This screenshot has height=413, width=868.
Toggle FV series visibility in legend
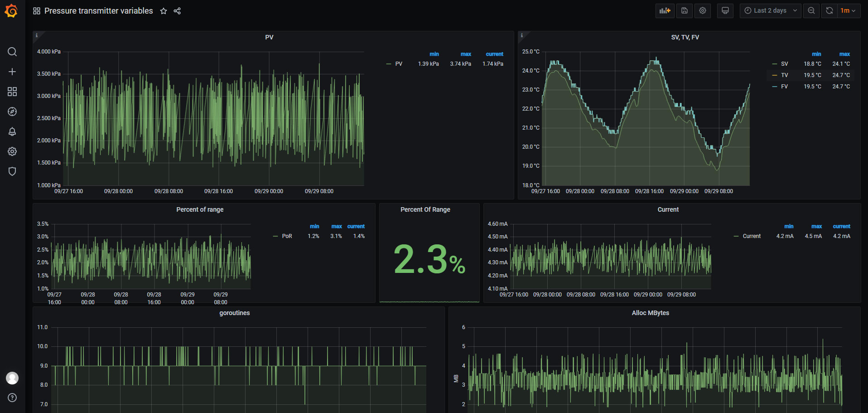click(785, 87)
